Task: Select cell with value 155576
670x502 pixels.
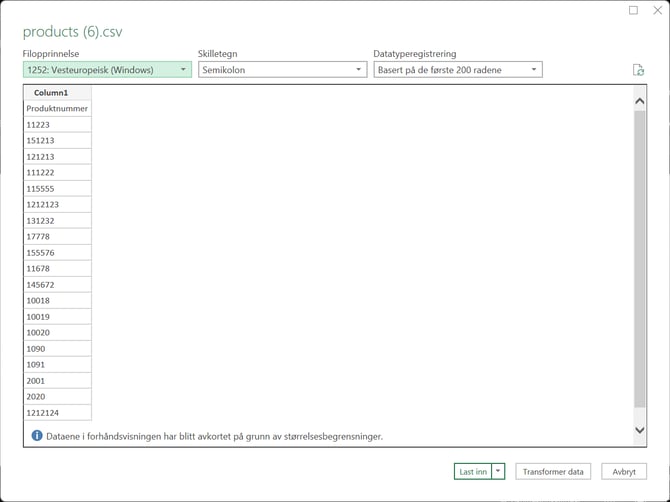Action: tap(57, 253)
